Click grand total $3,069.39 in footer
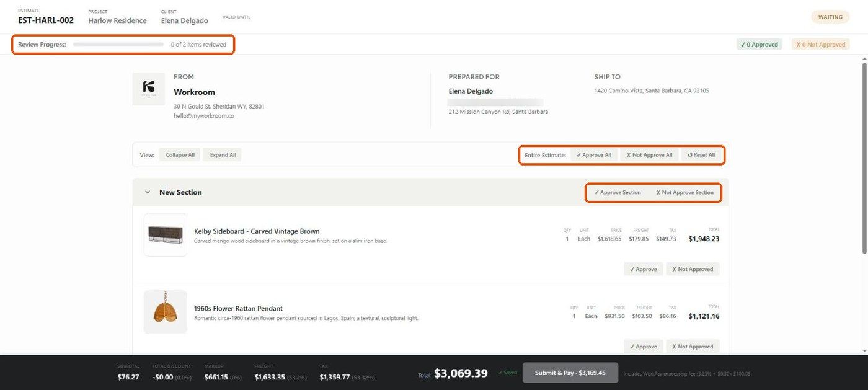This screenshot has height=390, width=868. click(461, 373)
